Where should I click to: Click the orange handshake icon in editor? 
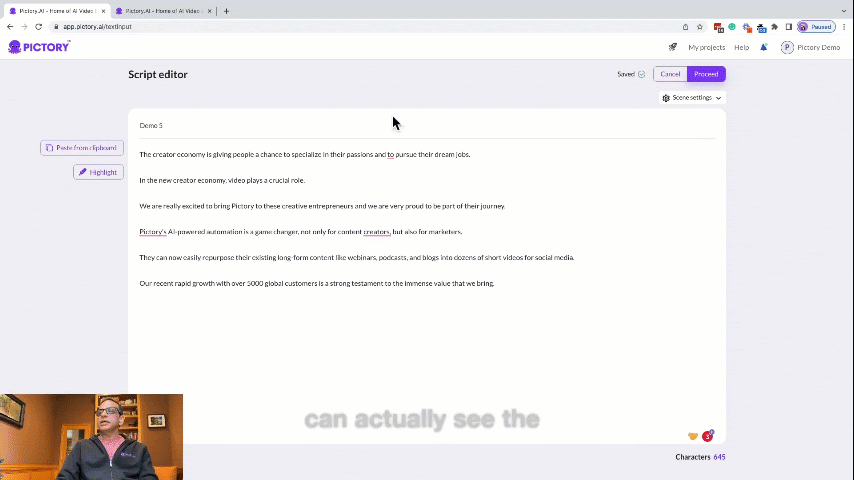(693, 436)
